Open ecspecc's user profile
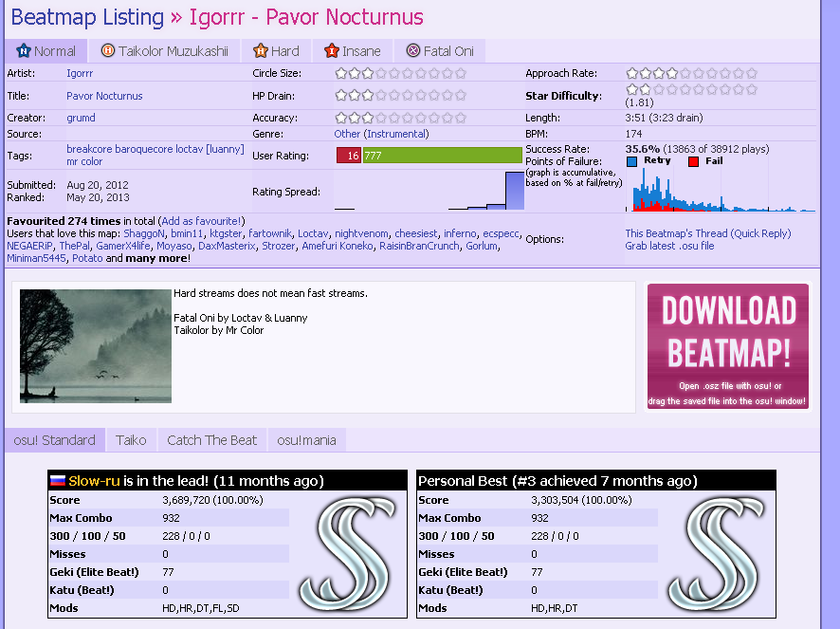The image size is (840, 629). click(x=501, y=233)
